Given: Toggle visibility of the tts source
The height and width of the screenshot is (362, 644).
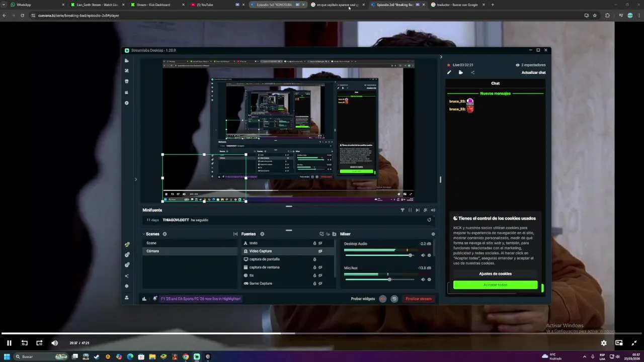Looking at the screenshot, I should (x=320, y=275).
